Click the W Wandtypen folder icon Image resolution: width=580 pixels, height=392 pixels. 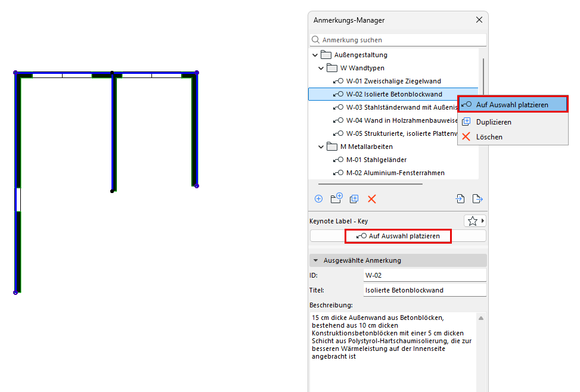coord(332,68)
